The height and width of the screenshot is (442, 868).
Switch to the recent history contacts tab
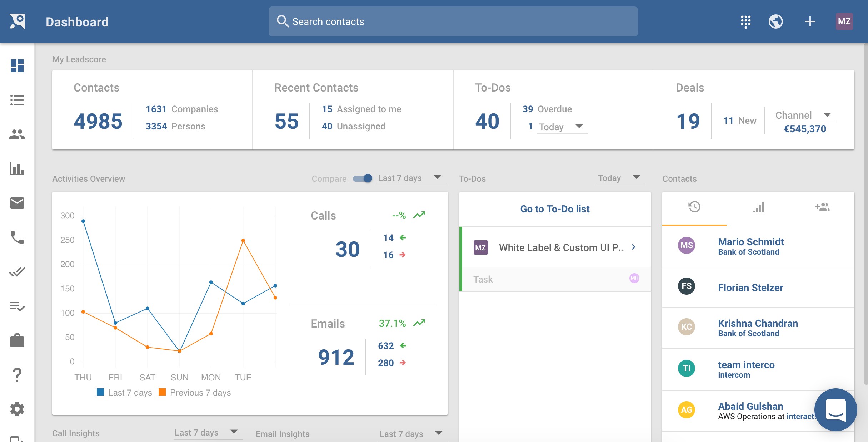click(x=694, y=207)
